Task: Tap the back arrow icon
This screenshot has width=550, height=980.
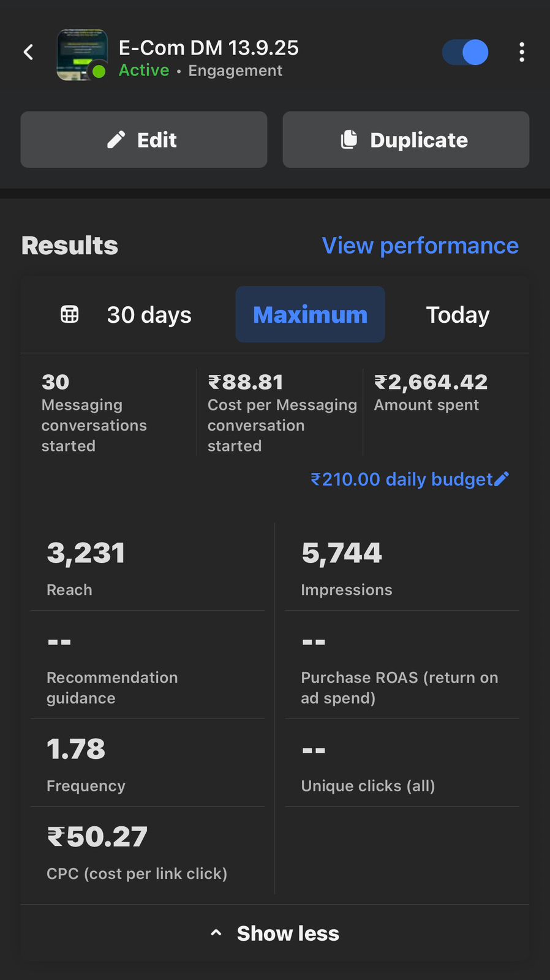Action: click(28, 53)
